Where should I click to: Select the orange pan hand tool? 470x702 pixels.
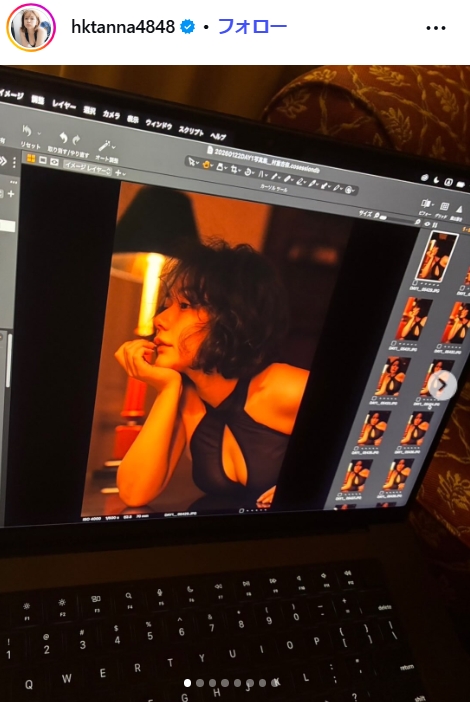(206, 164)
